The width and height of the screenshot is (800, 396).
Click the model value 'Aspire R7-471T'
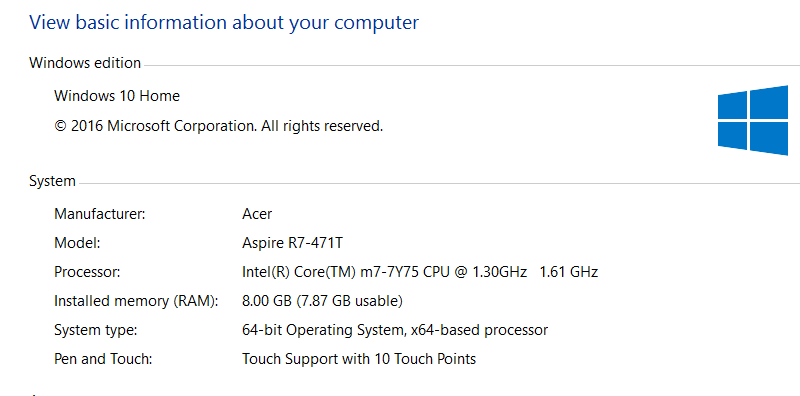tap(292, 243)
